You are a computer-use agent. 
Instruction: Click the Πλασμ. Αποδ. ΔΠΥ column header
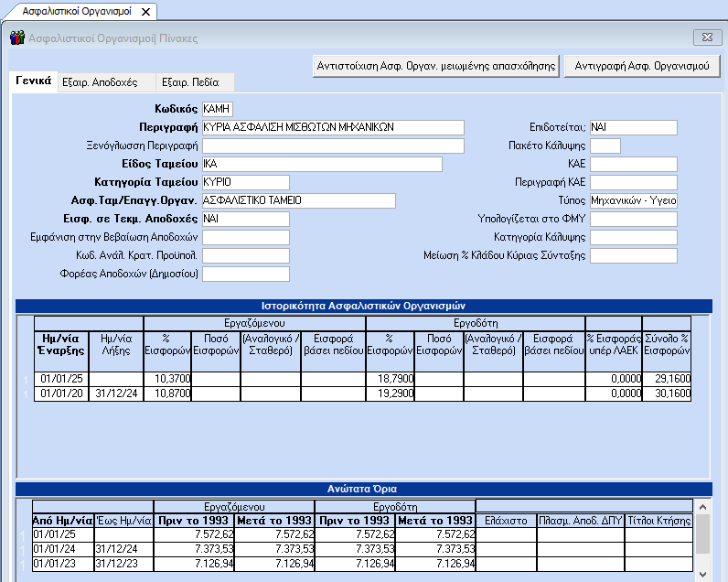(581, 521)
